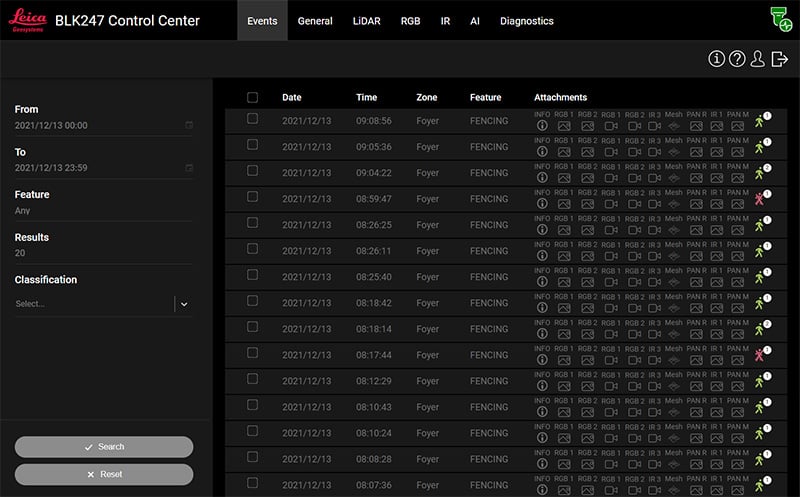The width and height of the screenshot is (800, 497).
Task: Open Mesh attachment for 08:25:40 event
Action: (x=673, y=282)
